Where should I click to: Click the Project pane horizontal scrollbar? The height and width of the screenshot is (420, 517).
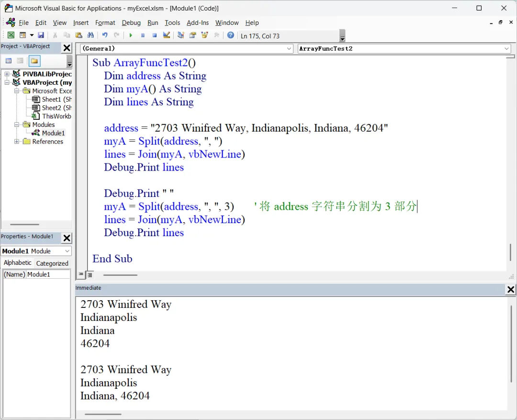click(25, 224)
